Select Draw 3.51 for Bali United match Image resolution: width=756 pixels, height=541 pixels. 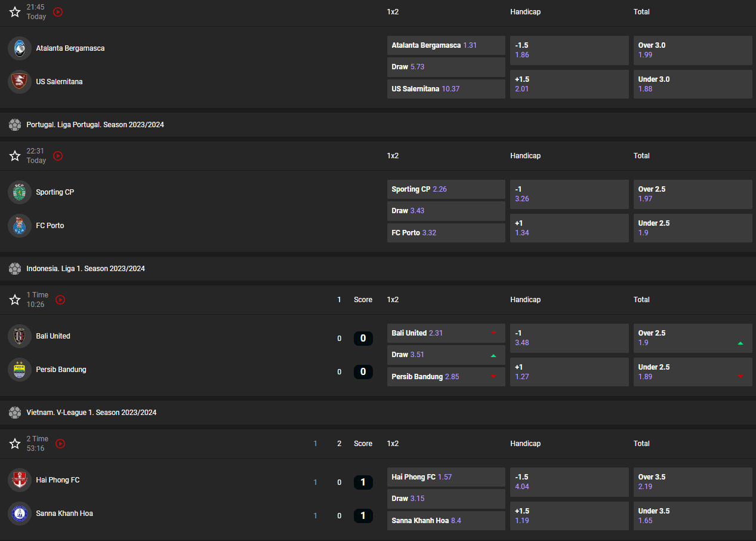[446, 355]
